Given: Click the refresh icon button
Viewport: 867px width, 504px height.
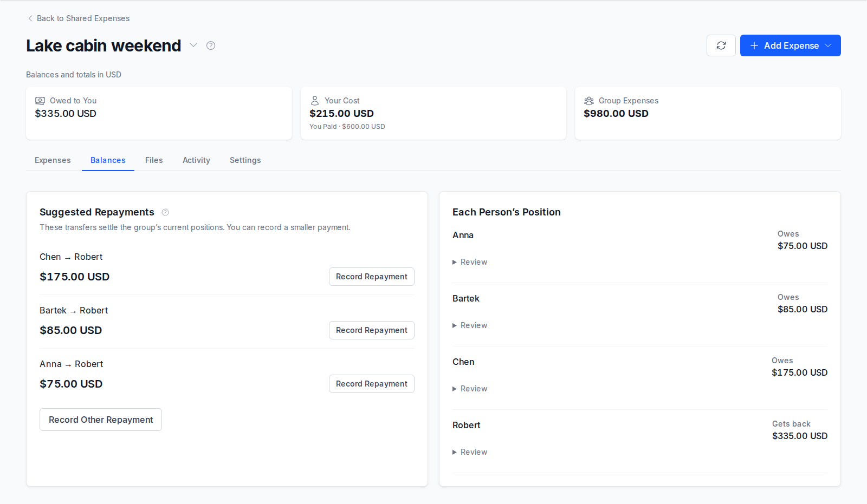Looking at the screenshot, I should 721,45.
